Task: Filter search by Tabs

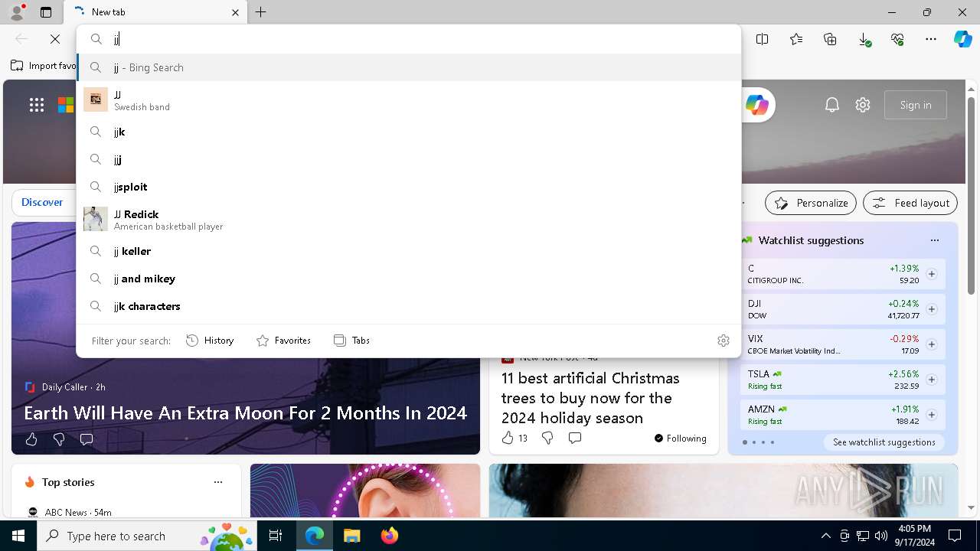Action: point(351,341)
